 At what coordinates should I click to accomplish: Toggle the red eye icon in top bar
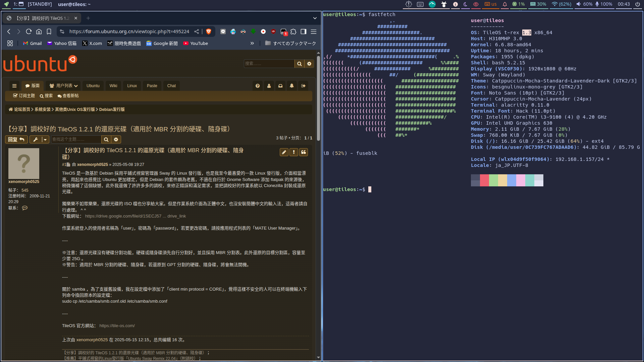coord(476,4)
